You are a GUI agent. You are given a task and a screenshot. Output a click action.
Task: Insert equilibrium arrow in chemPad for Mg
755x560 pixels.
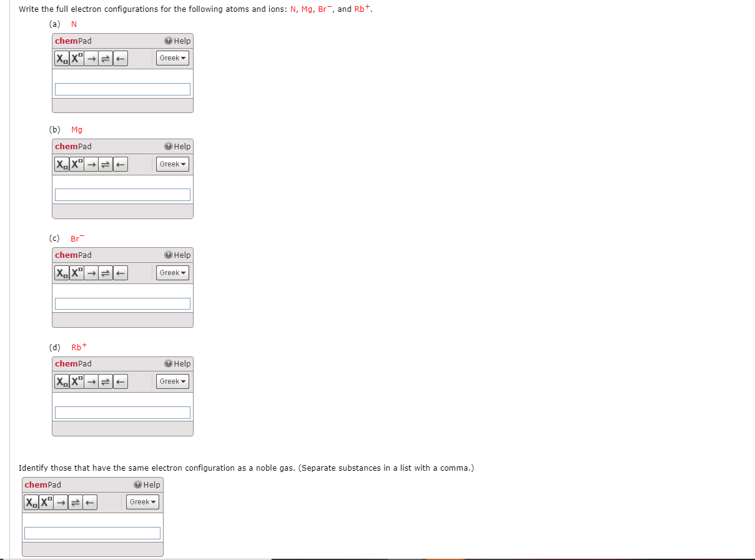106,165
